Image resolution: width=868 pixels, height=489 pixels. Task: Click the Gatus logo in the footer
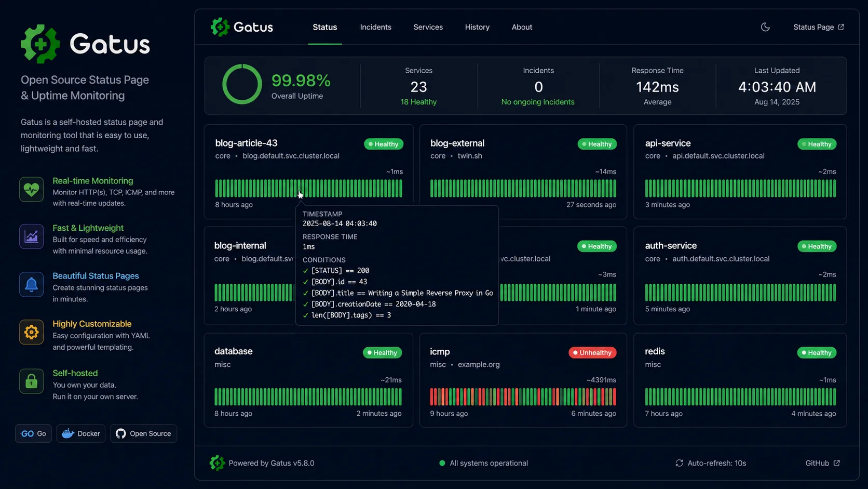pyautogui.click(x=217, y=462)
